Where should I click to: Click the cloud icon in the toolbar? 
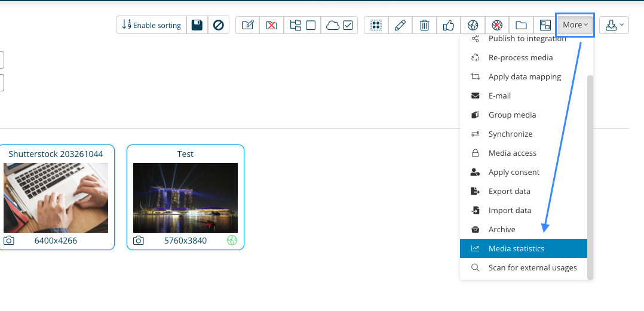(x=333, y=26)
